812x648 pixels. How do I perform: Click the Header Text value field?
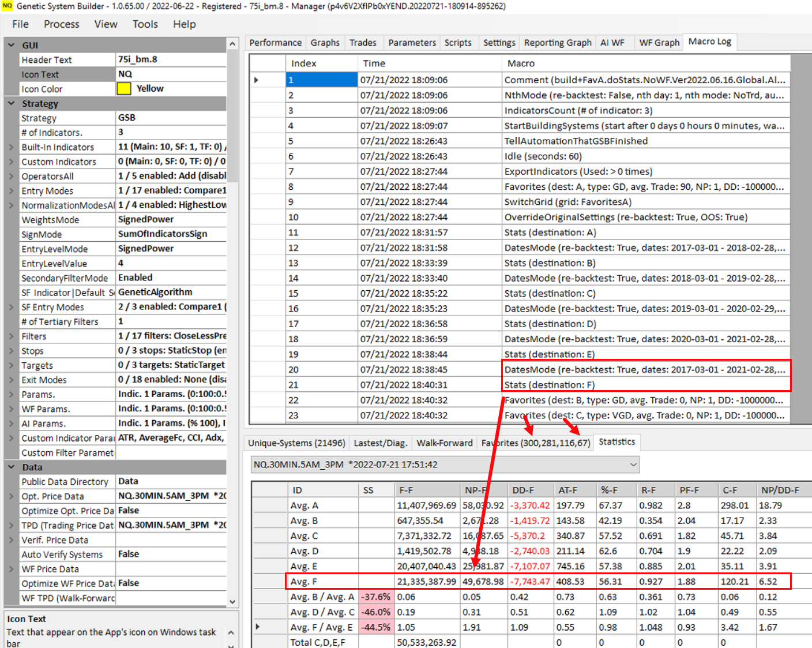click(171, 59)
